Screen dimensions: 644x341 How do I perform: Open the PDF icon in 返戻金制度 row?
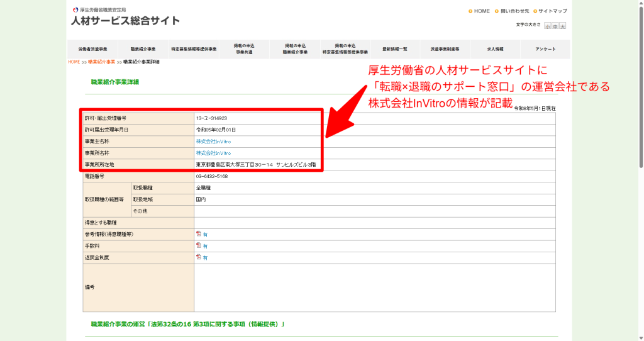click(199, 257)
